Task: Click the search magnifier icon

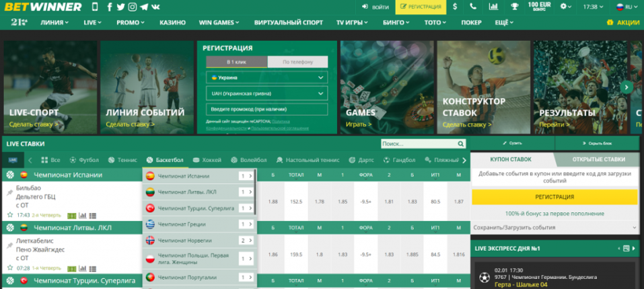Action: (x=461, y=144)
